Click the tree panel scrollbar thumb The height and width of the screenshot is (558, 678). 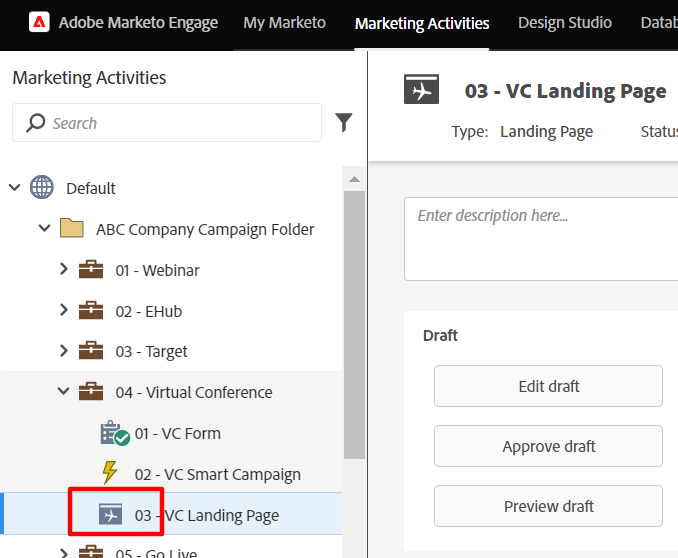click(355, 324)
